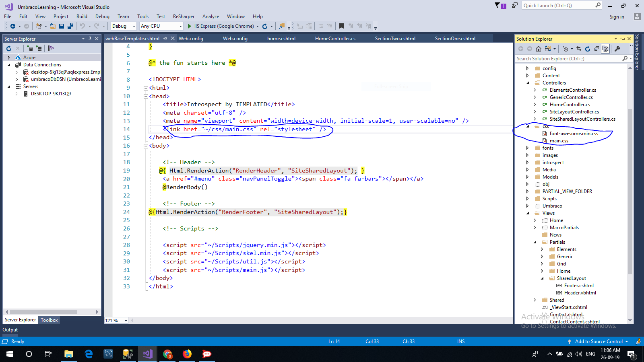644x362 pixels.
Task: Click the feedback icon beside notifications
Action: pos(515,5)
